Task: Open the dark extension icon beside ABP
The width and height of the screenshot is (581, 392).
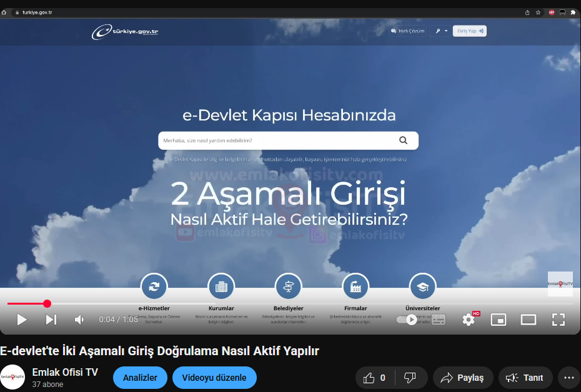Action: coord(562,12)
